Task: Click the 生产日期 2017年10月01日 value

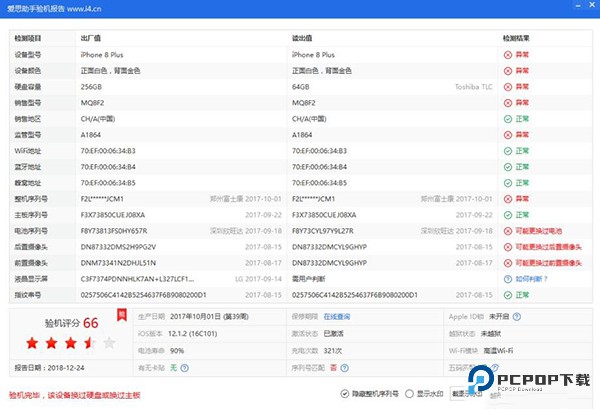Action: [x=209, y=316]
